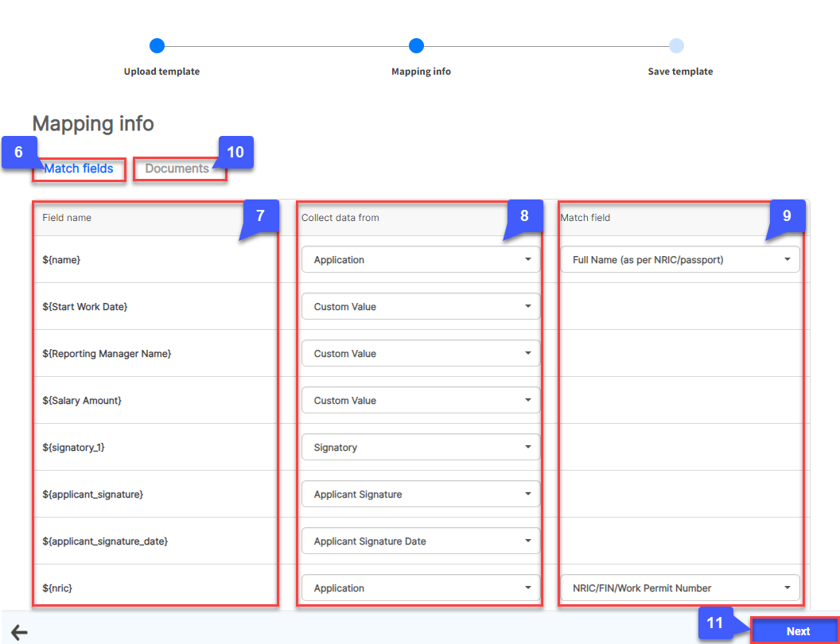840x644 pixels.
Task: Click the Mapping info step circle
Action: (416, 46)
